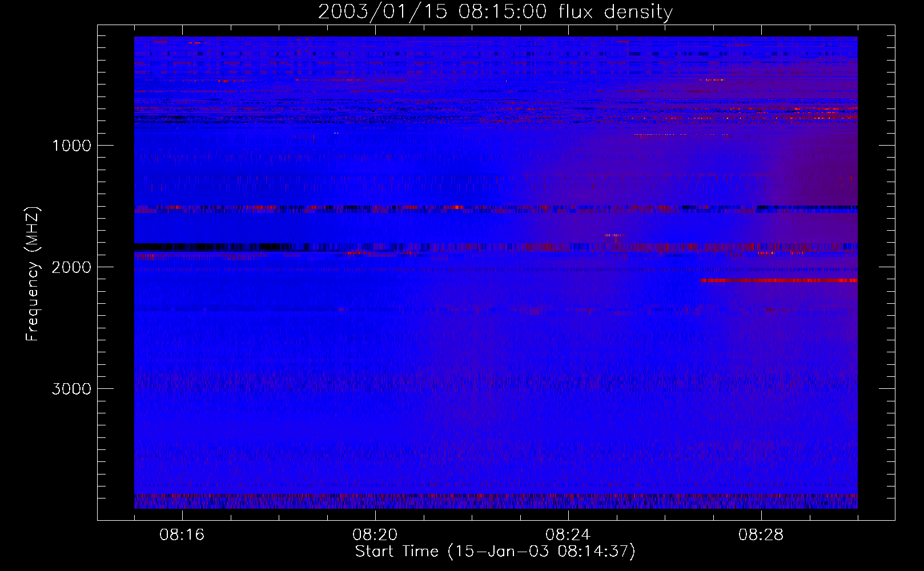Click the 08:20 time tick label
Screen dimensions: 924x571
pyautogui.click(x=375, y=535)
